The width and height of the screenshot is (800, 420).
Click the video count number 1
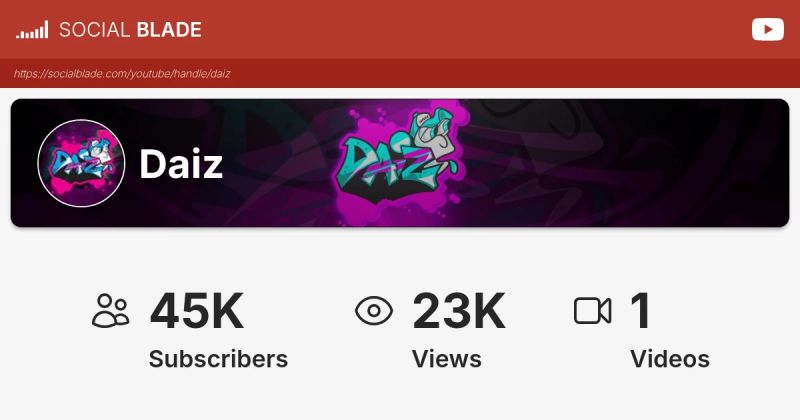[641, 310]
